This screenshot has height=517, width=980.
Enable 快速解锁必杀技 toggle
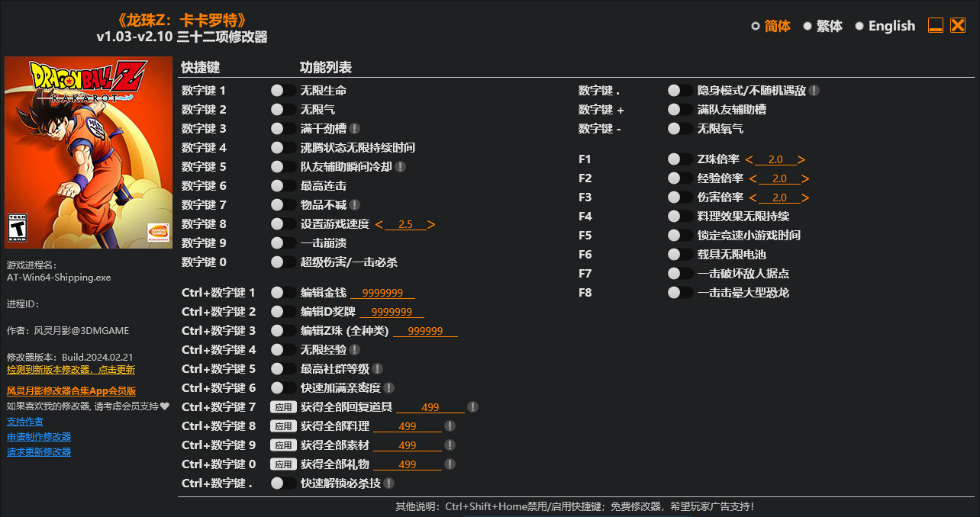click(282, 483)
